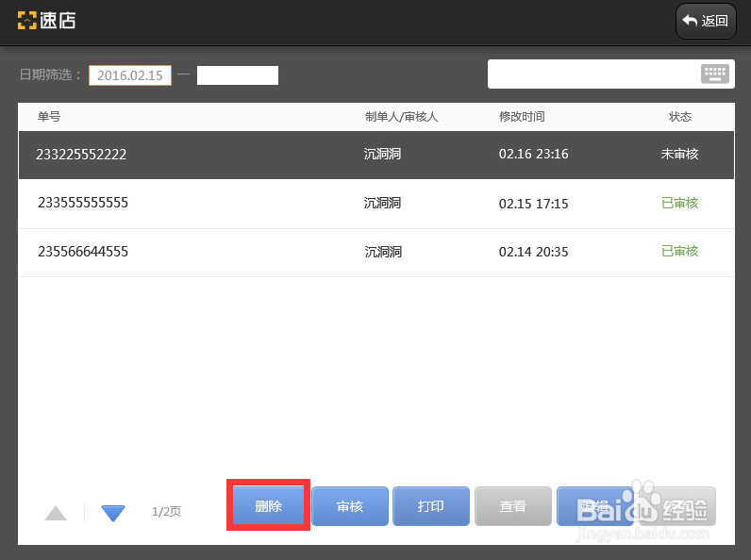
Task: Click modified time 02.16 23:16
Action: click(x=534, y=154)
